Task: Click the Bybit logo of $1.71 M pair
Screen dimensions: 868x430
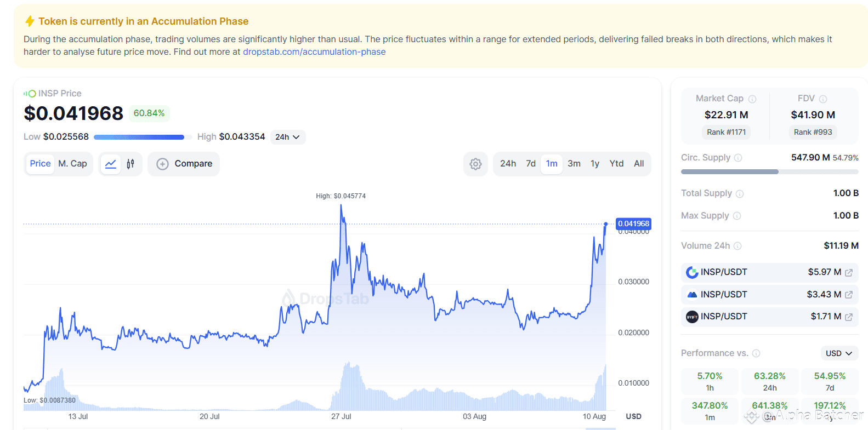Action: tap(693, 317)
